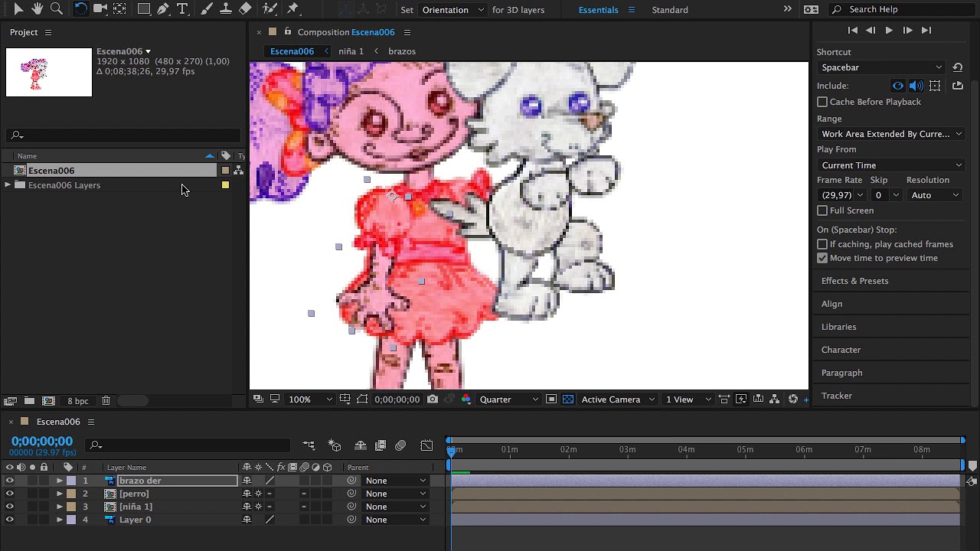Image resolution: width=980 pixels, height=551 pixels.
Task: Create a new composition from Project panel
Action: click(48, 401)
